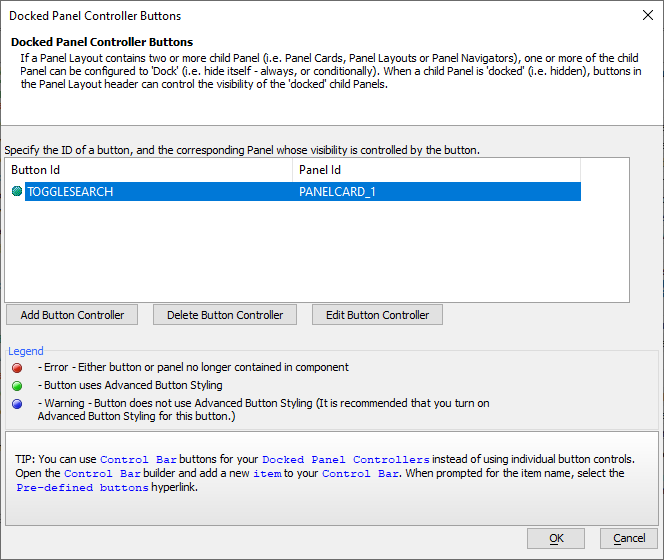Screen dimensions: 664x560
Task: Click the Legend group label
Action: click(26, 351)
